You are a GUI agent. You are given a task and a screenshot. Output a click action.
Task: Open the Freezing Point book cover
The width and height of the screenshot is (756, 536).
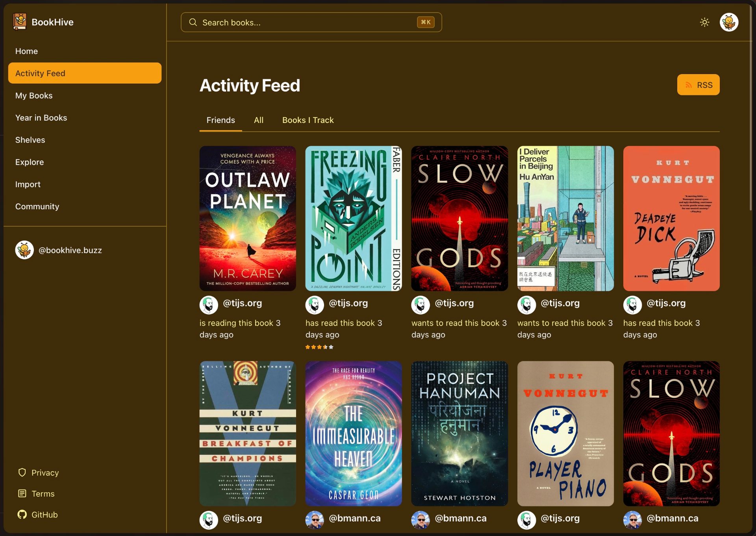(353, 218)
